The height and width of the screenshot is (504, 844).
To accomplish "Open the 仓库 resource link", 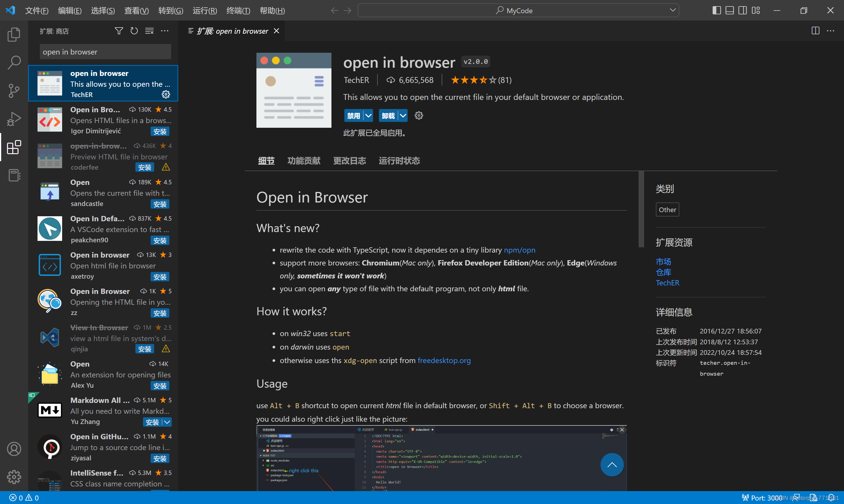I will click(663, 272).
